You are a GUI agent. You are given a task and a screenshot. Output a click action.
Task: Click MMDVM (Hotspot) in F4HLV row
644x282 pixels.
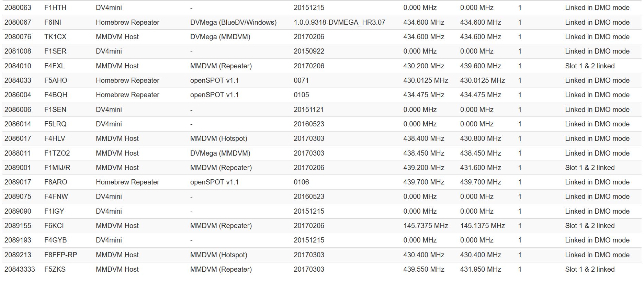219,138
